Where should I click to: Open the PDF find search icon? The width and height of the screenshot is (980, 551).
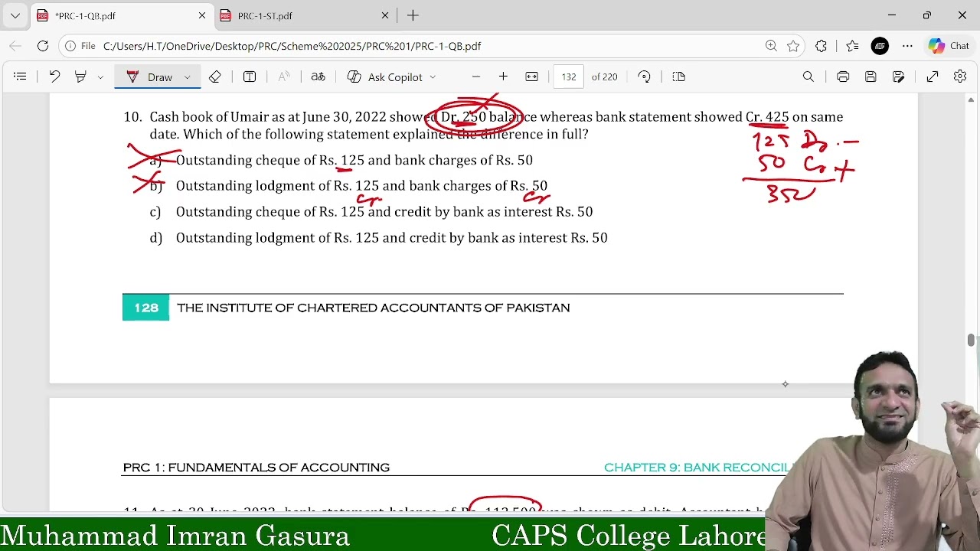coord(808,77)
